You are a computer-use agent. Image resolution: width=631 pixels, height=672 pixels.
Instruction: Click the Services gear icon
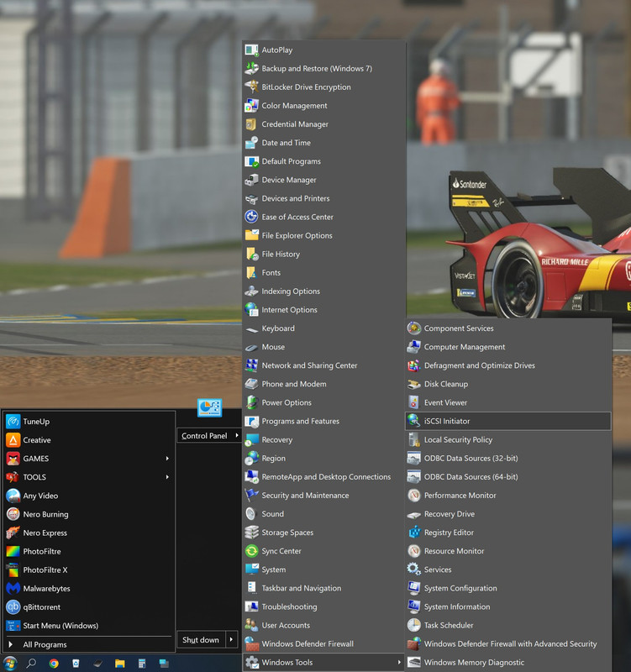click(414, 570)
